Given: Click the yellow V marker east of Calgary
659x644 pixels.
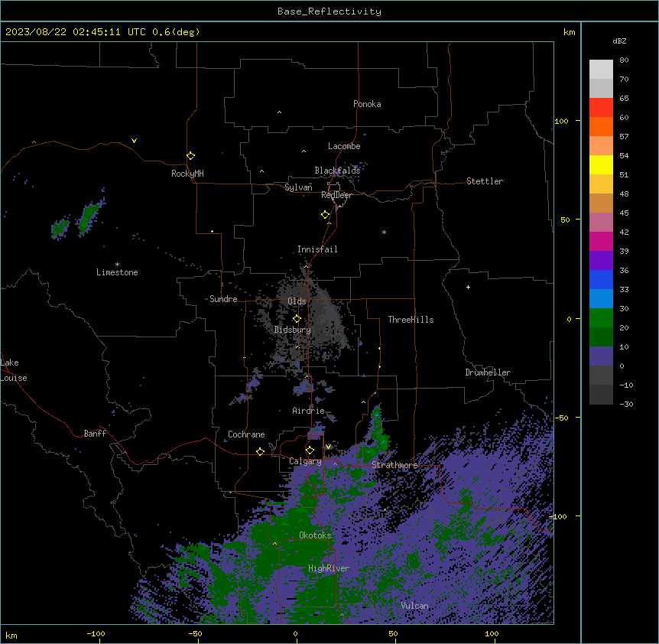Looking at the screenshot, I should click(x=328, y=447).
